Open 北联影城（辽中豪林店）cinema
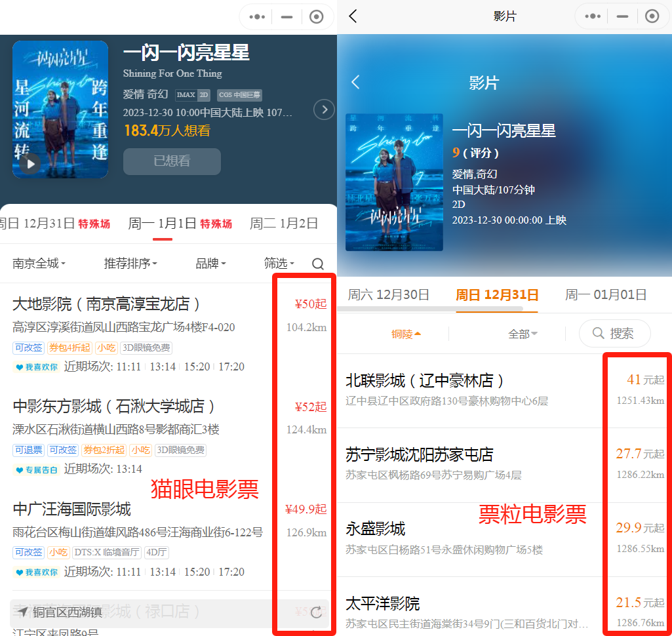Image resolution: width=672 pixels, height=636 pixels. click(x=425, y=380)
